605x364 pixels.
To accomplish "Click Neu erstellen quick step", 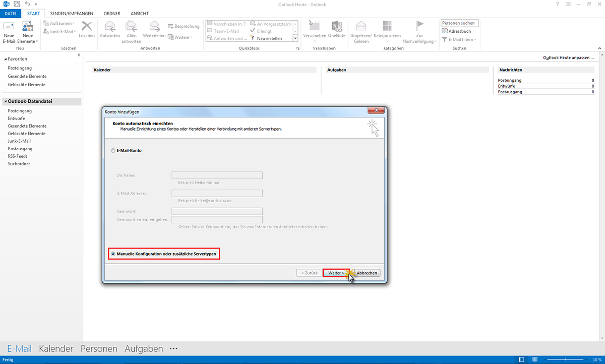I will (x=266, y=38).
